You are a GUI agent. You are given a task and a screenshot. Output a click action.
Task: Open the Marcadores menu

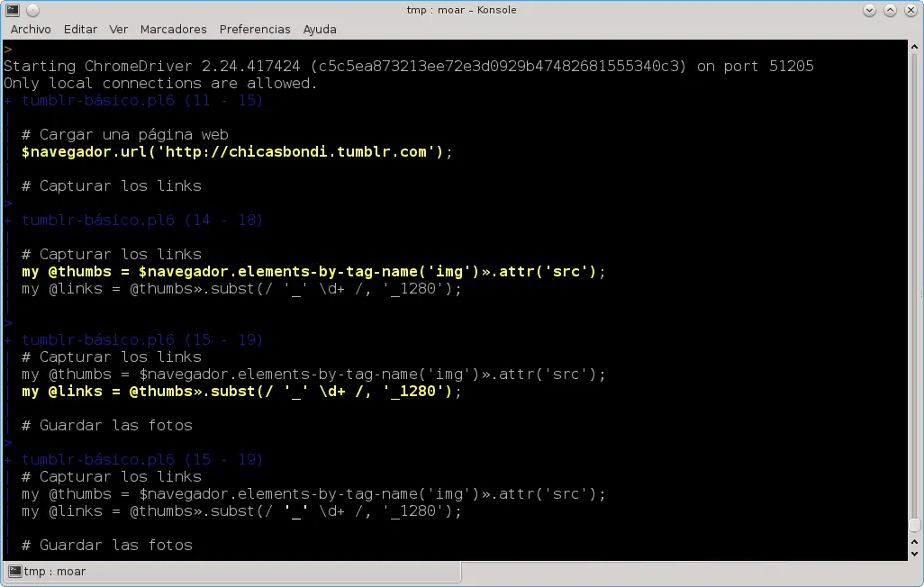tap(173, 30)
